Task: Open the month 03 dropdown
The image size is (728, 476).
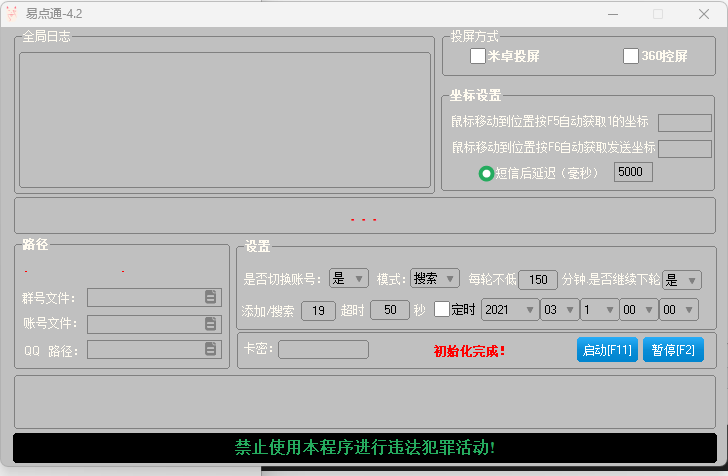Action: coord(558,310)
